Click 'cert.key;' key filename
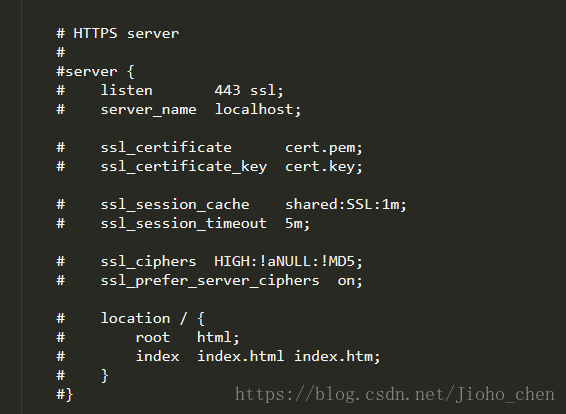 tap(324, 167)
